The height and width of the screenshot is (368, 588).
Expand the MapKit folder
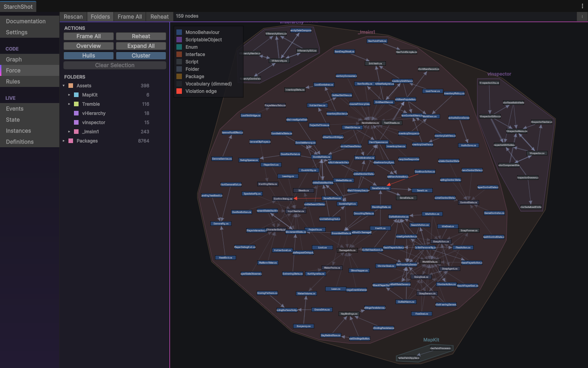coord(69,95)
